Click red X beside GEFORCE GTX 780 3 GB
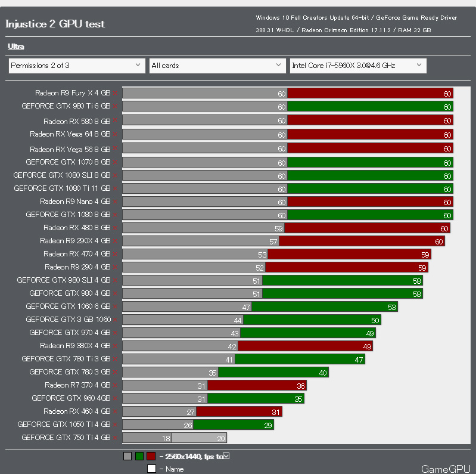The height and width of the screenshot is (474, 476). 115,372
